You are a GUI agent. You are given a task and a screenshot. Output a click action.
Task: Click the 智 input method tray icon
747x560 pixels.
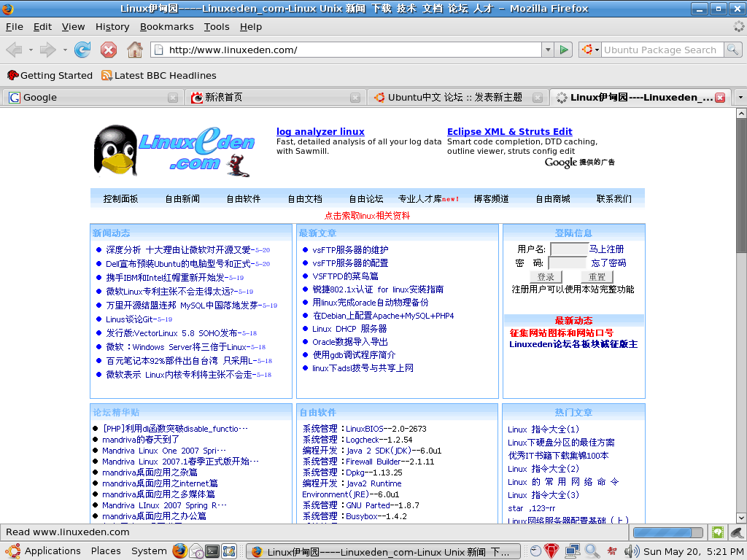pyautogui.click(x=612, y=551)
